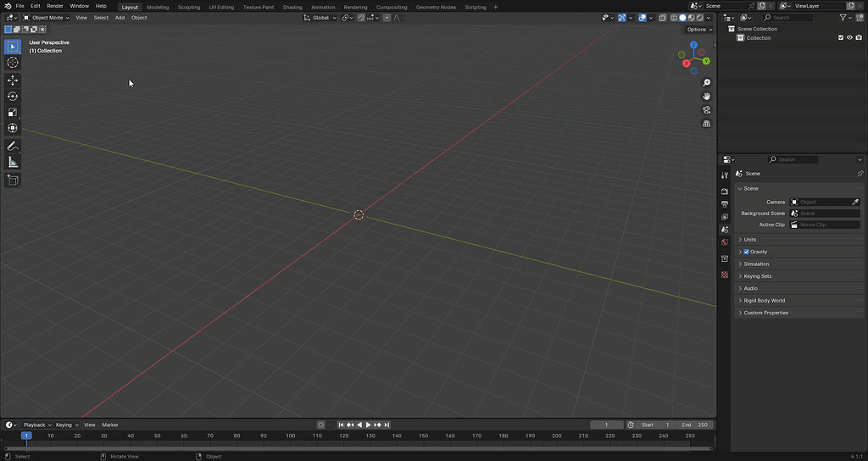The width and height of the screenshot is (868, 461).
Task: Open the Add menu in viewport header
Action: pyautogui.click(x=120, y=18)
